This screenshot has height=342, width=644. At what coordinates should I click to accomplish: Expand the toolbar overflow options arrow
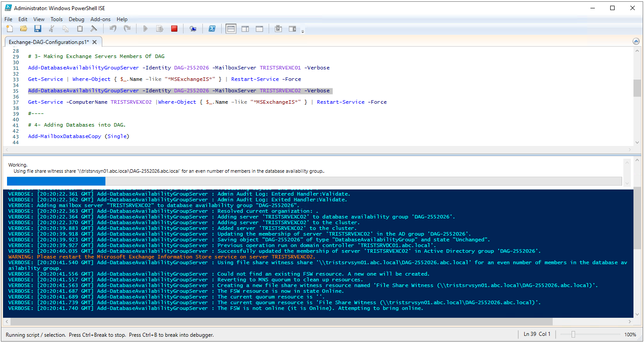[303, 31]
